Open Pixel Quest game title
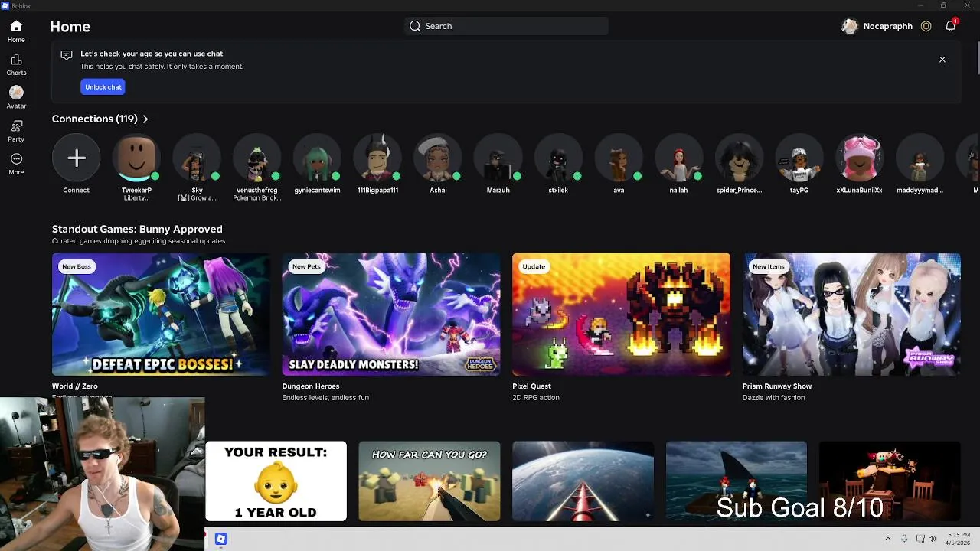Screen dimensions: 980x551 [x=531, y=386]
